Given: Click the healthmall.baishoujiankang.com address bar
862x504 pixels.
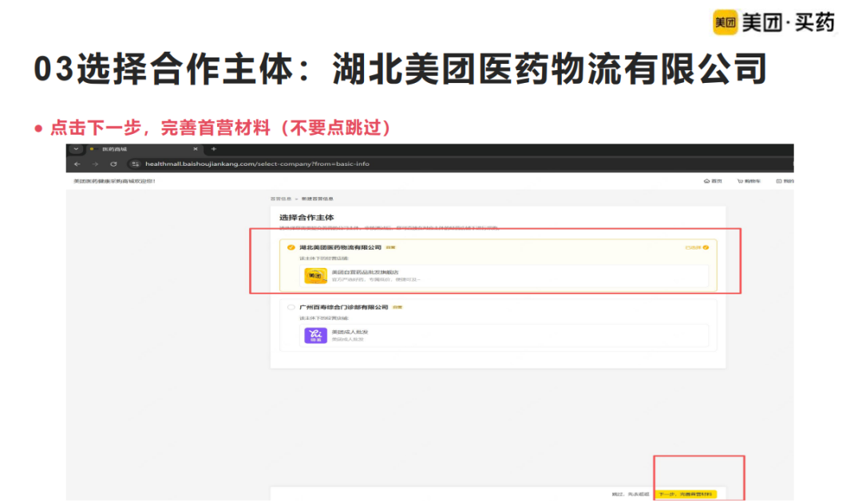Looking at the screenshot, I should 257,163.
